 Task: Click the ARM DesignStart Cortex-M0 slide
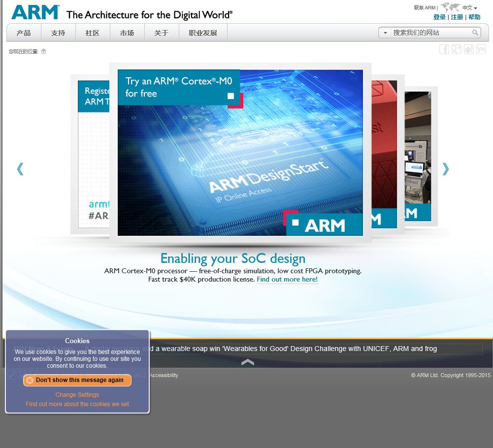240,153
